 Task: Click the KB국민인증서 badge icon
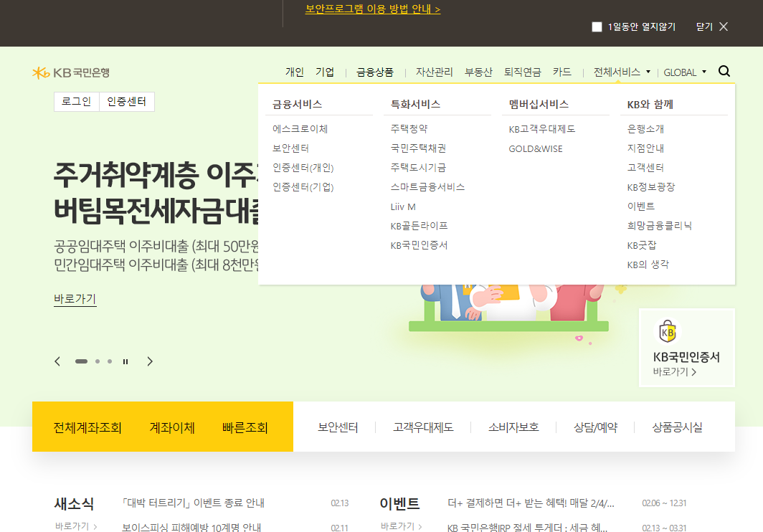668,331
